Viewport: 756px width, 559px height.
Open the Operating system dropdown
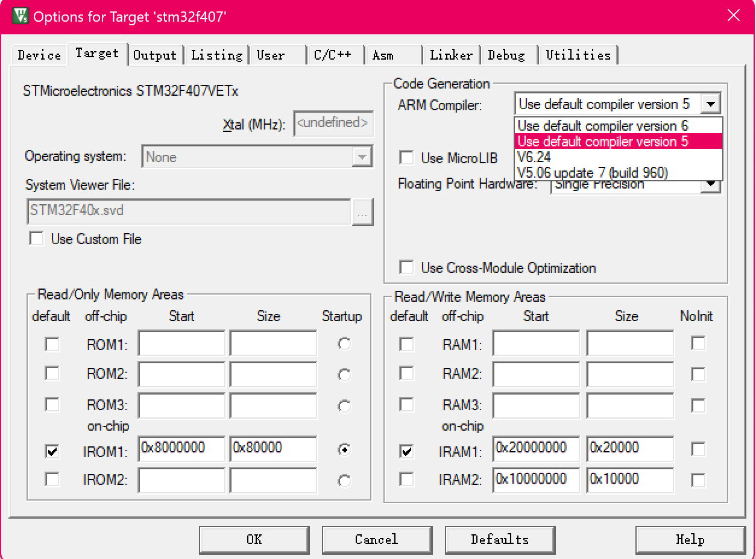362,157
